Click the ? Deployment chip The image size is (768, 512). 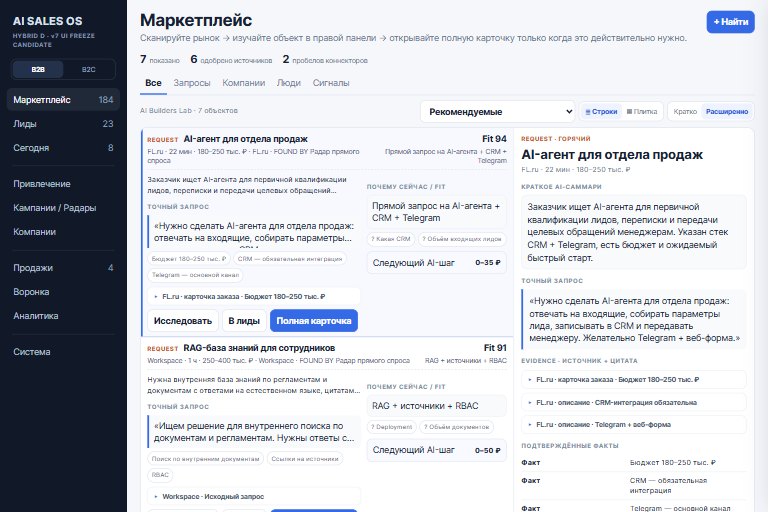(391, 427)
